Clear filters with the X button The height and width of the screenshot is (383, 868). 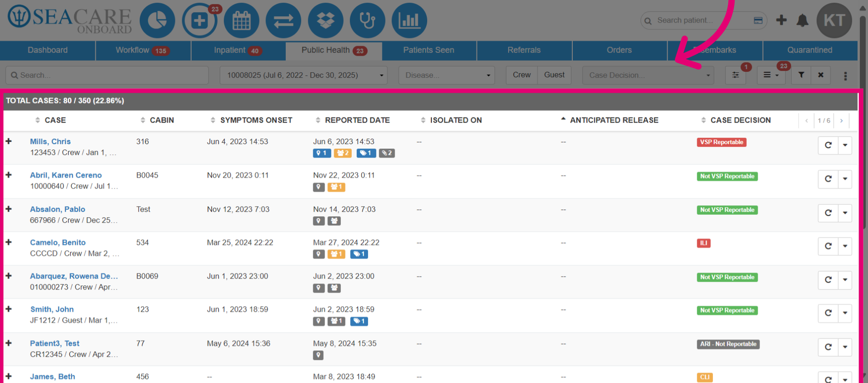tap(821, 75)
